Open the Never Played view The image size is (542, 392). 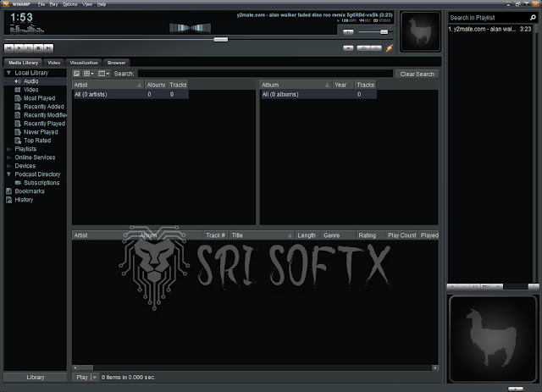pyautogui.click(x=36, y=132)
